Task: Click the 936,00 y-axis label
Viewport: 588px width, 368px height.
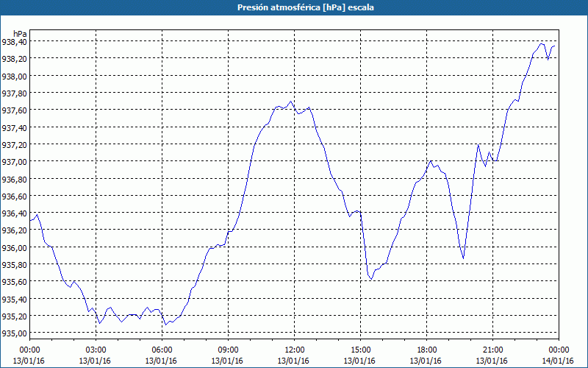Action: 14,248
